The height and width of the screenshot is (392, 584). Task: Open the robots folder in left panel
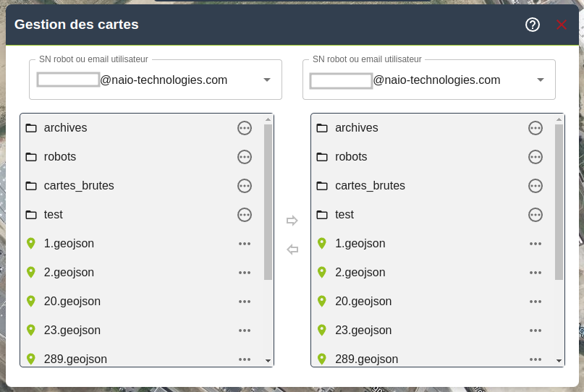point(60,157)
